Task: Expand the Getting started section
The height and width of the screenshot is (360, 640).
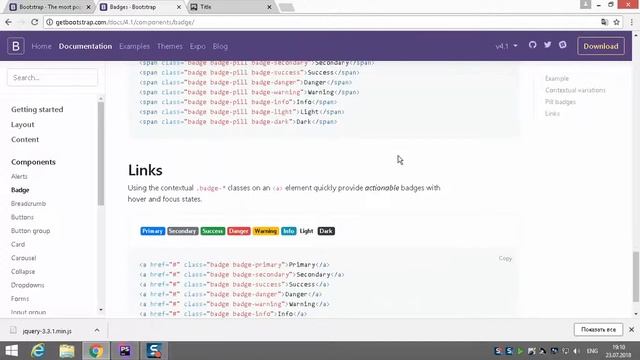Action: coord(37,109)
